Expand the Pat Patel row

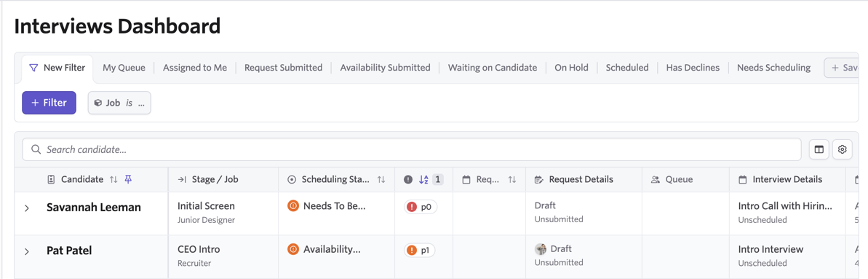[x=26, y=251]
